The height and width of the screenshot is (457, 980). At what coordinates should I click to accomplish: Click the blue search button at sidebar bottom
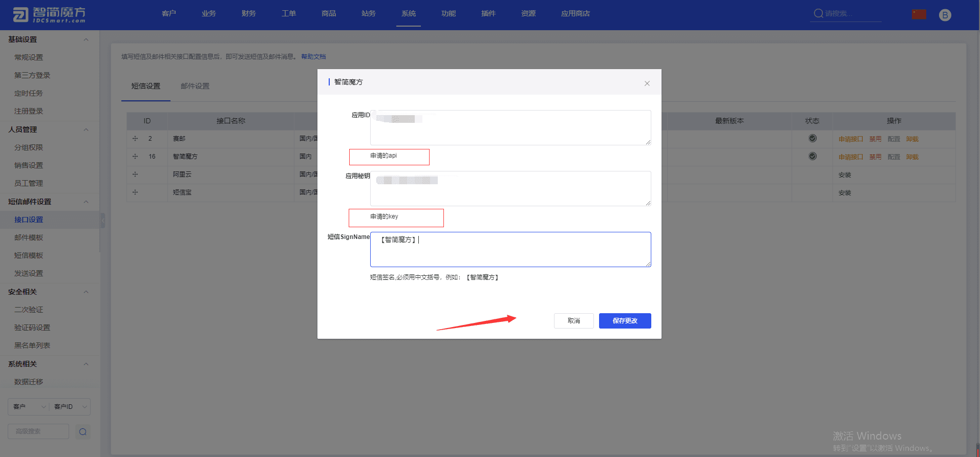82,431
